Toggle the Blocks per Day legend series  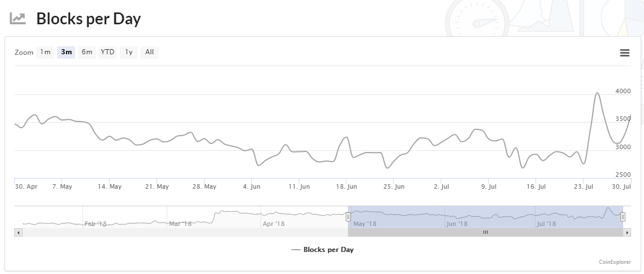coord(323,249)
